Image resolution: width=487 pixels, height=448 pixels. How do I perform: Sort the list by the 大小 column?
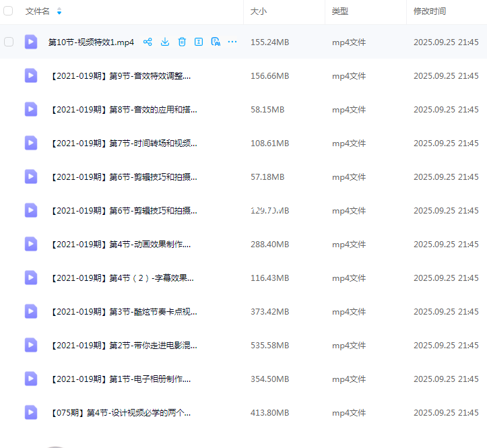click(x=258, y=11)
